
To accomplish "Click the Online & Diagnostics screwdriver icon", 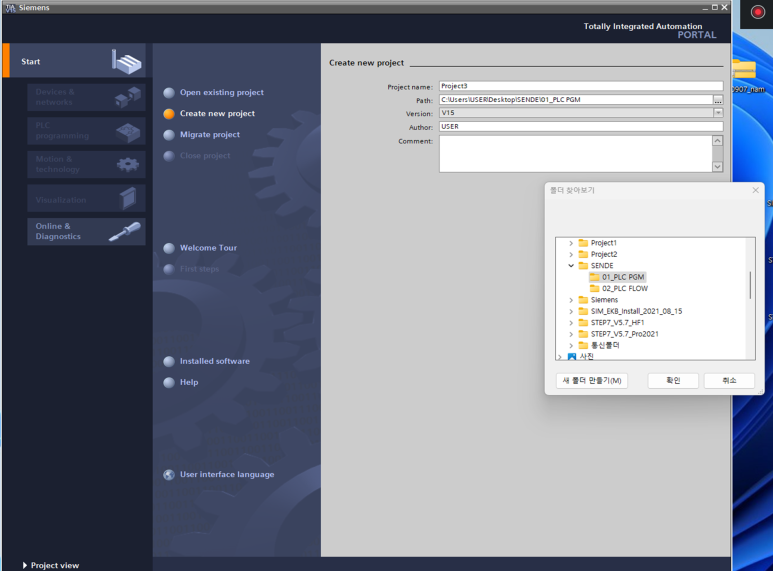I will coord(125,232).
